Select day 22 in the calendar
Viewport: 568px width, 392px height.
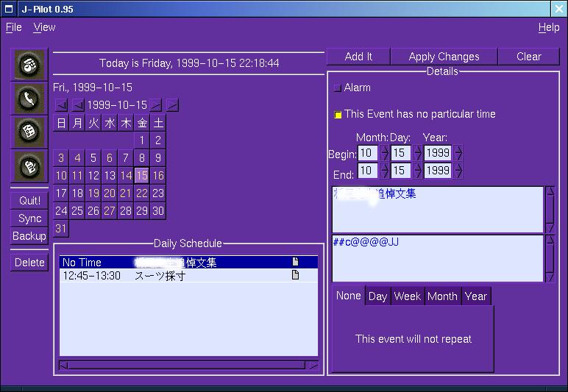pyautogui.click(x=142, y=193)
